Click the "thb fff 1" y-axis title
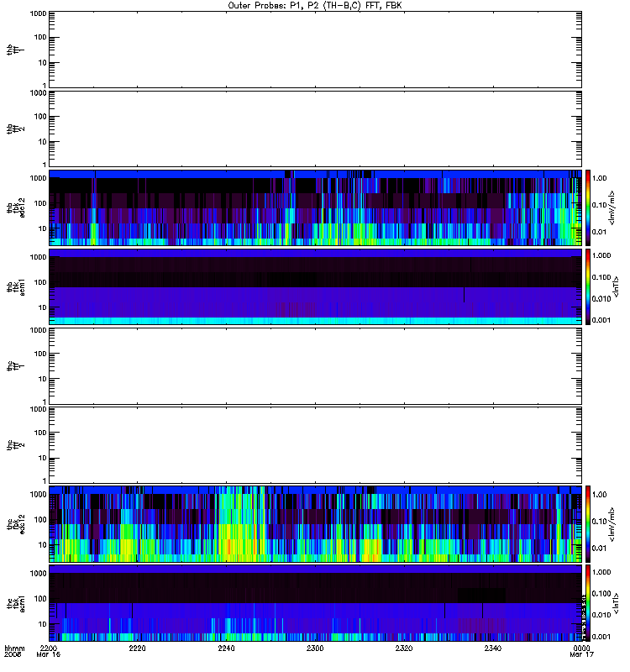This screenshot has width=630, height=672. tap(15, 50)
